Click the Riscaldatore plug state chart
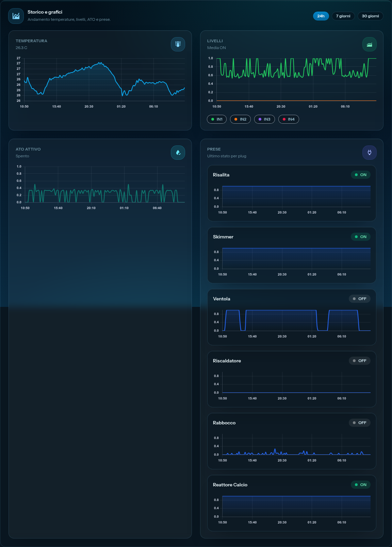The width and height of the screenshot is (392, 547). [x=292, y=385]
